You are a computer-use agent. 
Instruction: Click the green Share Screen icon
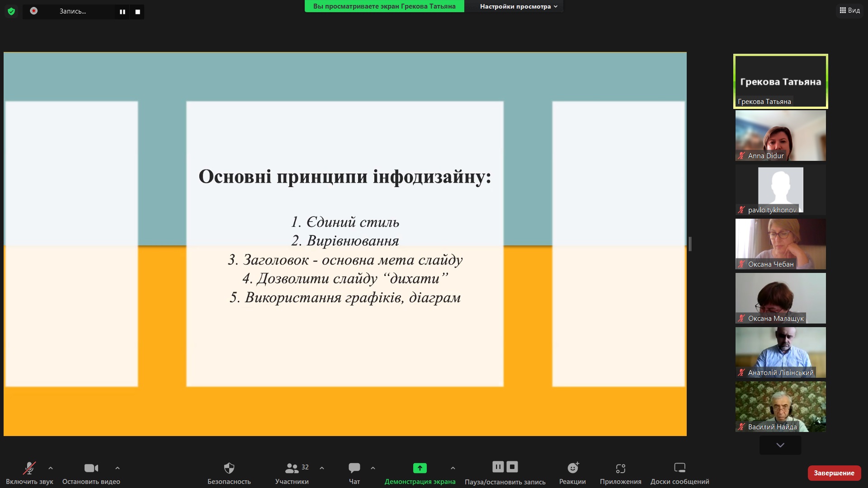click(x=420, y=468)
